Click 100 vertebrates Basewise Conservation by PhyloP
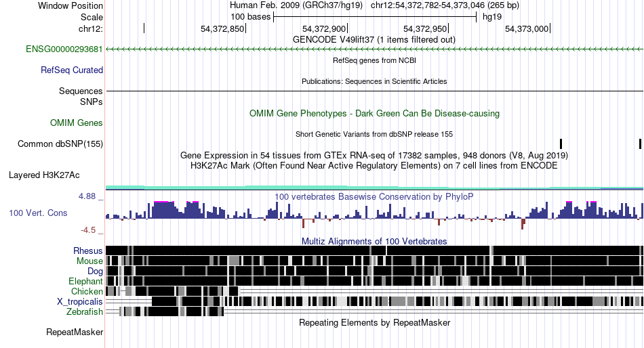Image resolution: width=644 pixels, height=348 pixels. [374, 196]
